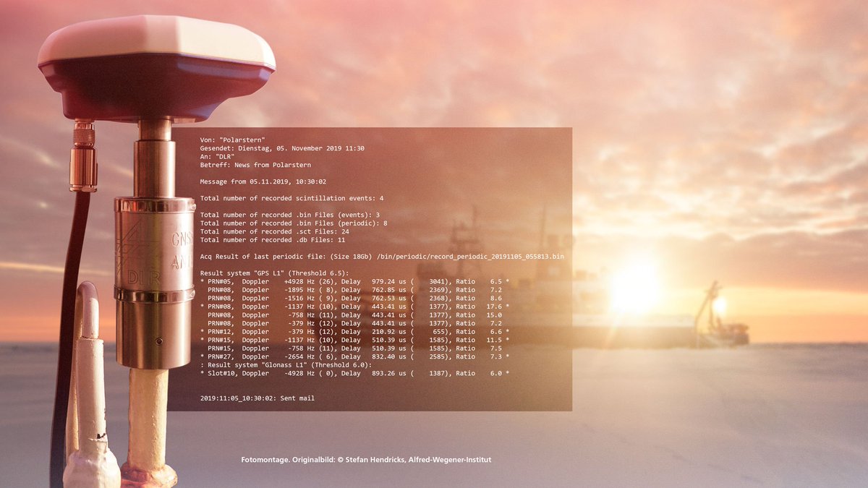The height and width of the screenshot is (488, 868).
Task: Select the line Gesendet: Dienstag, 05. November 2019
Action: (x=282, y=148)
